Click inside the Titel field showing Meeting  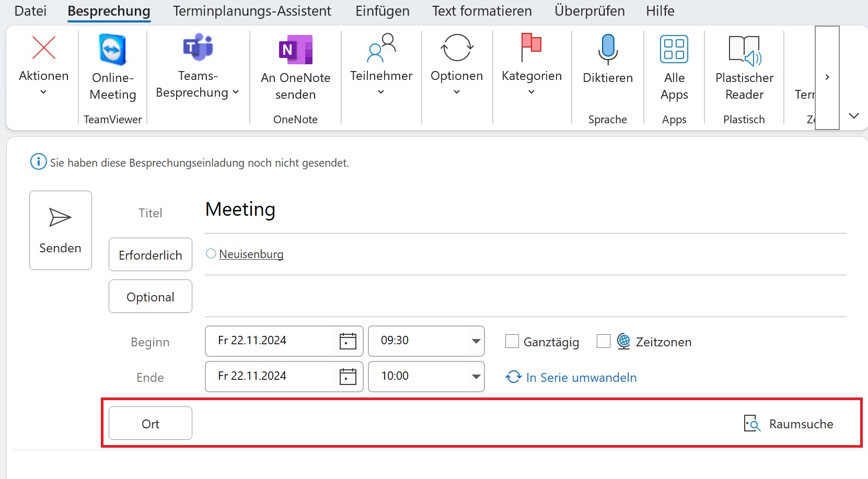pos(366,210)
